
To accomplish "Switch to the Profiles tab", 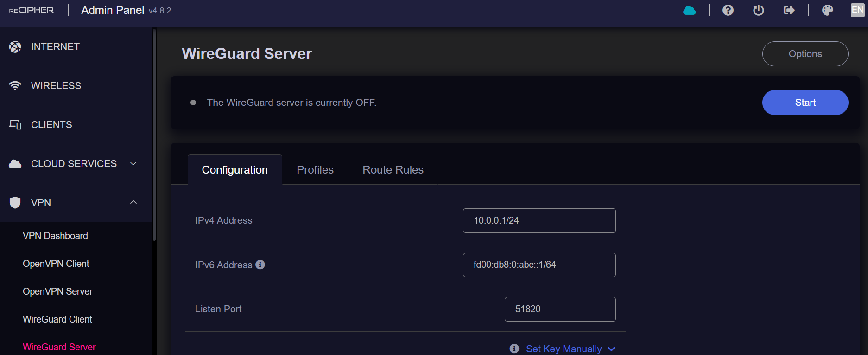I will (315, 170).
